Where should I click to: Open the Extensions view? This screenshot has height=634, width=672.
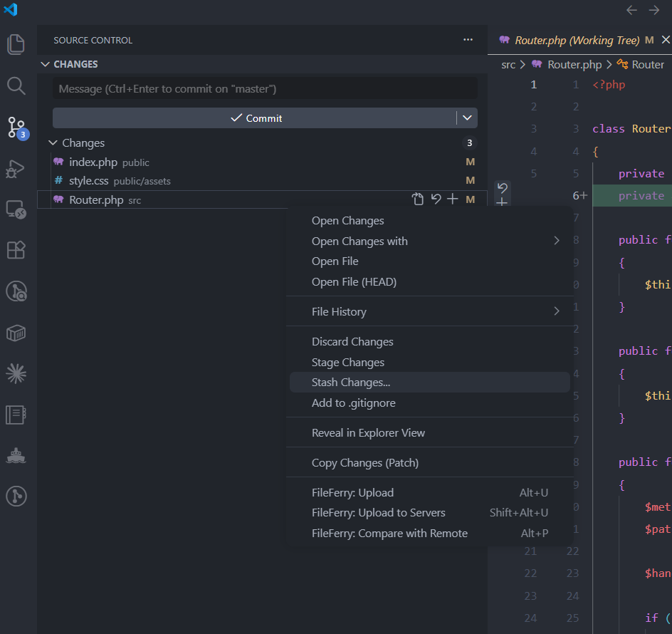click(16, 249)
